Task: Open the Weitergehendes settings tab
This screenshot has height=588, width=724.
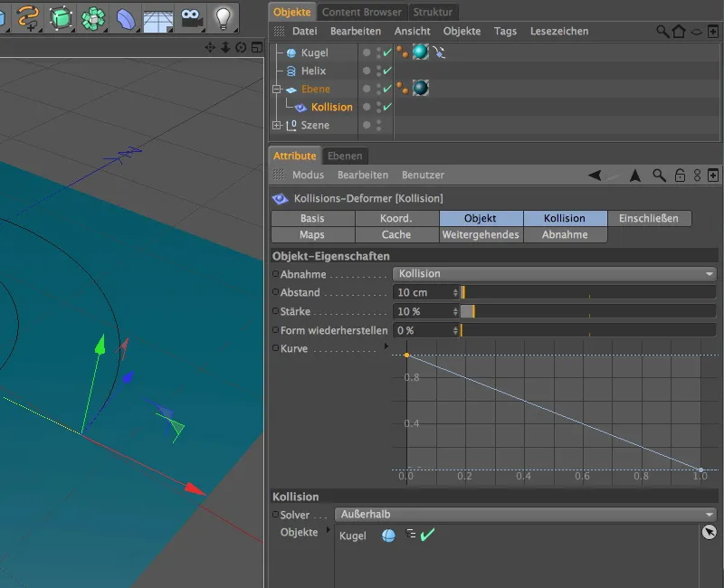Action: (x=481, y=234)
